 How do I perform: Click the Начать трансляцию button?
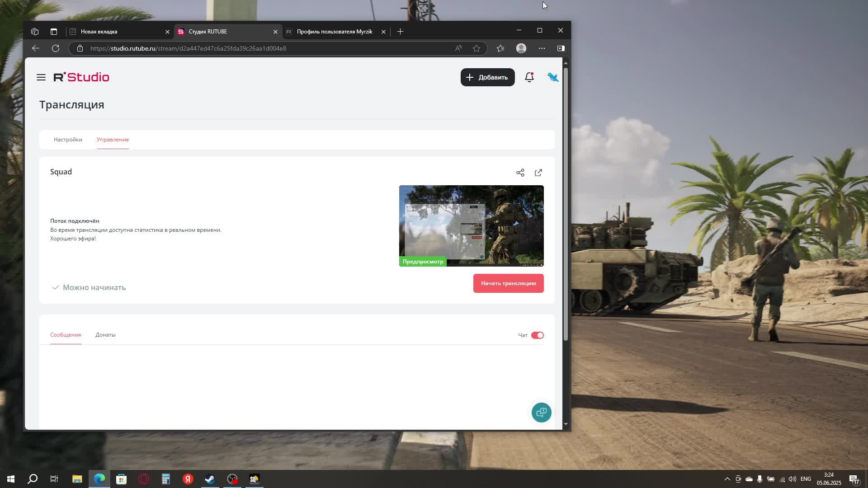[508, 283]
